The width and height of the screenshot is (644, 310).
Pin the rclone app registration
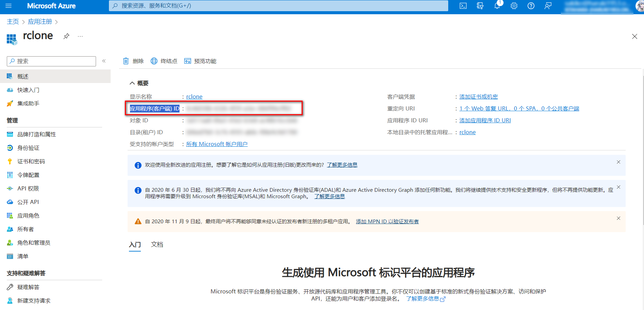[67, 36]
